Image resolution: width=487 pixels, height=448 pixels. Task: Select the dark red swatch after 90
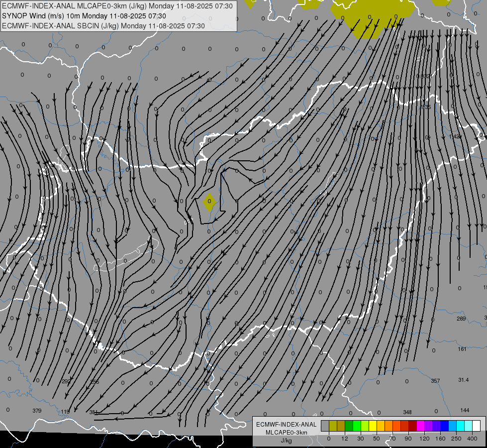(x=412, y=426)
